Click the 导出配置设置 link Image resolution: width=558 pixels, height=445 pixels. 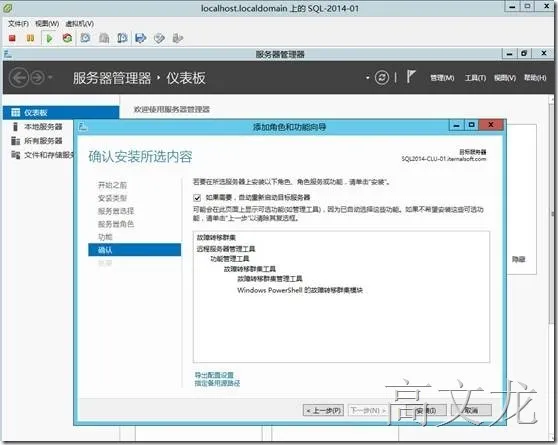(x=214, y=375)
